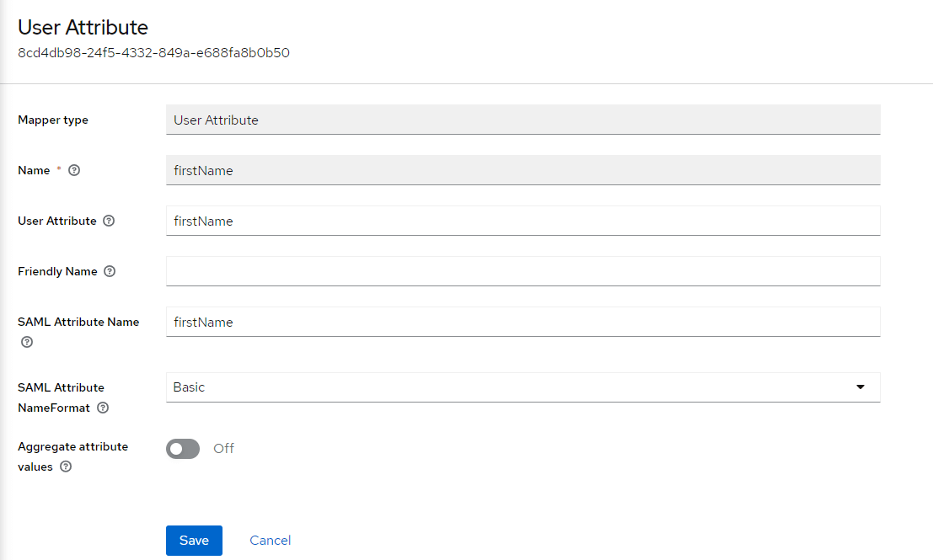
Task: Click the read-only Mapper type field
Action: coord(523,120)
